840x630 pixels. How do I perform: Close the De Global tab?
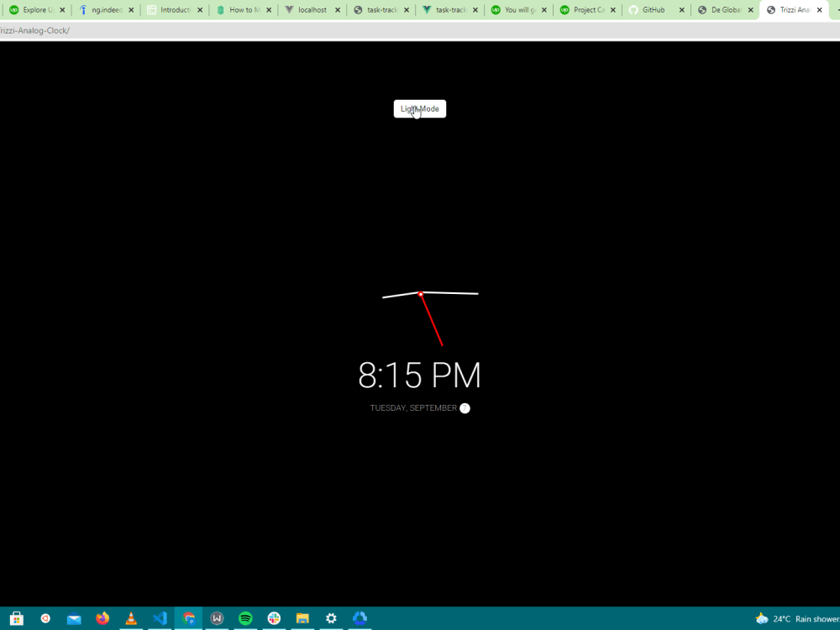(x=750, y=9)
